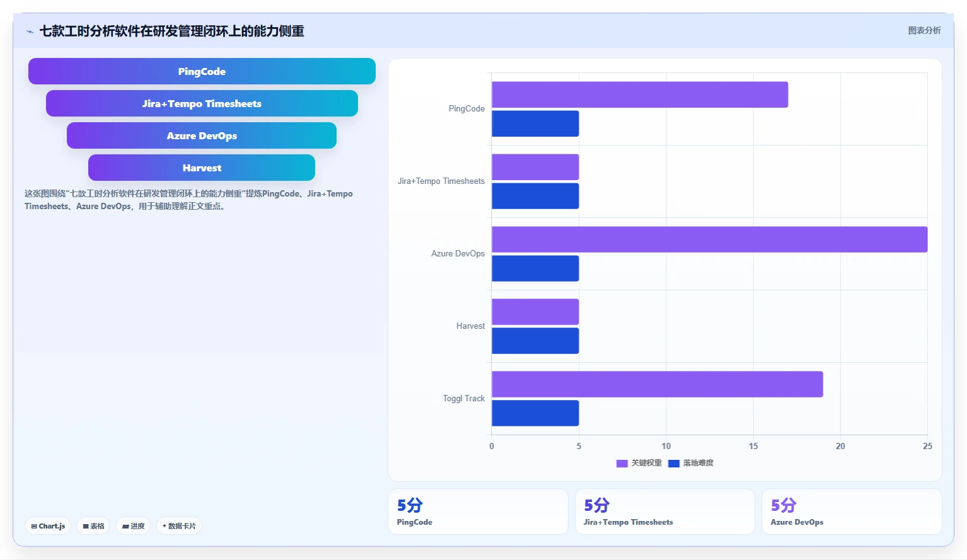Click the x-axis tick value 15
Screen dimensions: 967x560
click(x=753, y=446)
